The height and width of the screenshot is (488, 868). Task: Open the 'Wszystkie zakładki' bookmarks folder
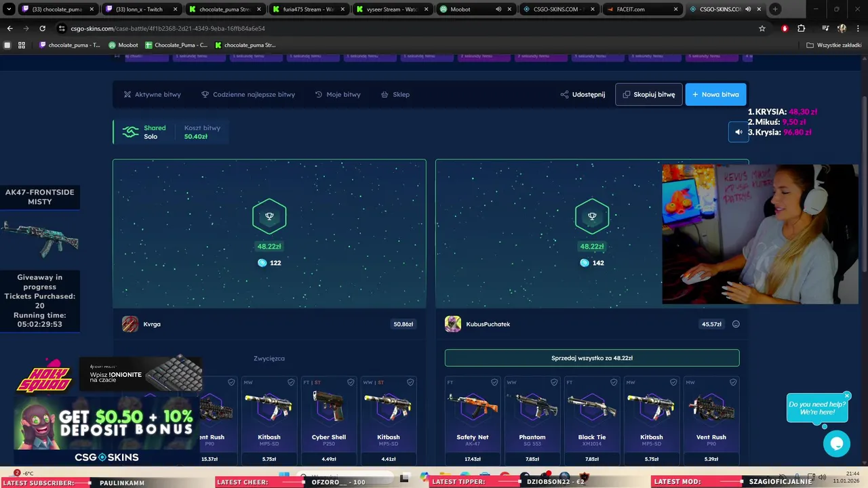coord(833,45)
